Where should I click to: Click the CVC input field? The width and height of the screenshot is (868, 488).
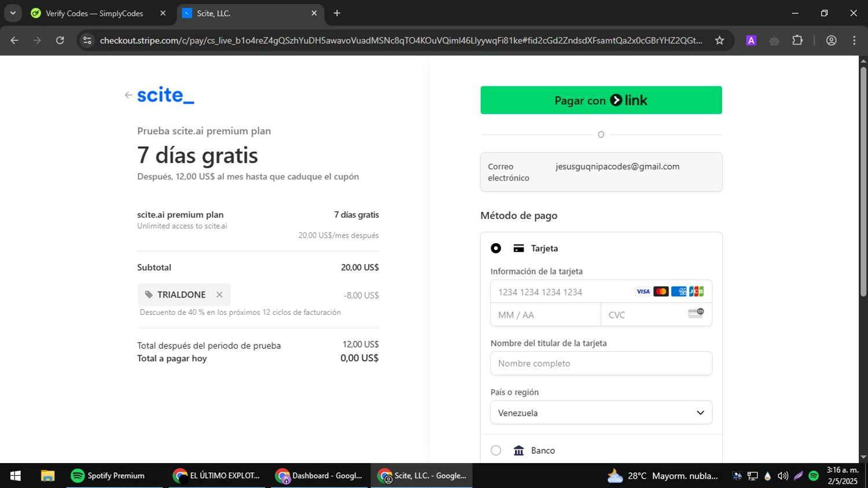click(x=657, y=315)
